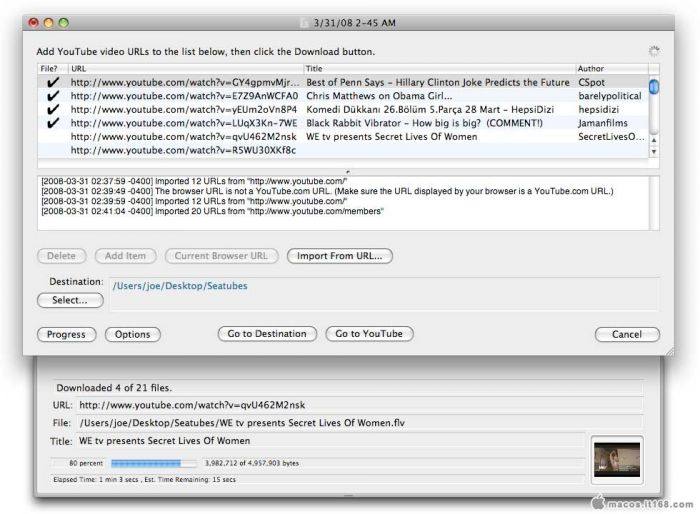
Task: Click the URL list scrollbar thumb
Action: (654, 86)
